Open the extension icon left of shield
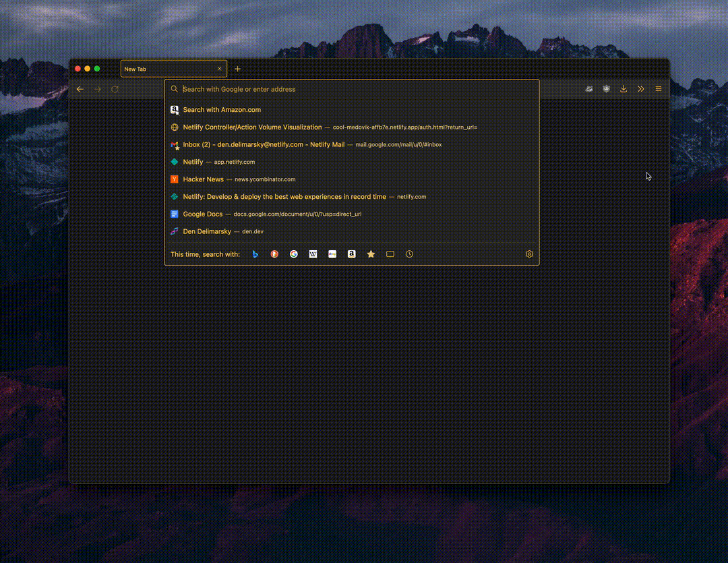Screen dimensions: 728x563 588,89
